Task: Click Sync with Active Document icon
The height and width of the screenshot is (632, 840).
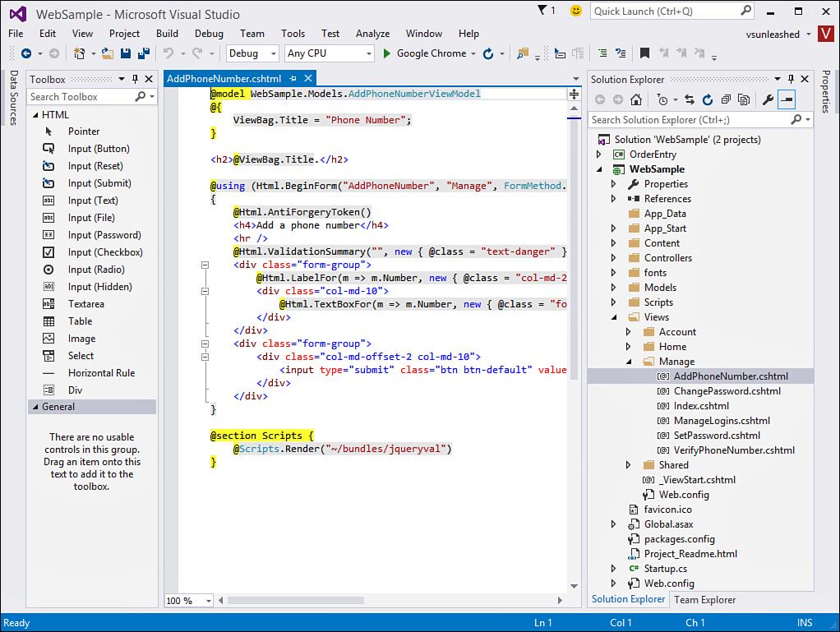Action: point(690,99)
